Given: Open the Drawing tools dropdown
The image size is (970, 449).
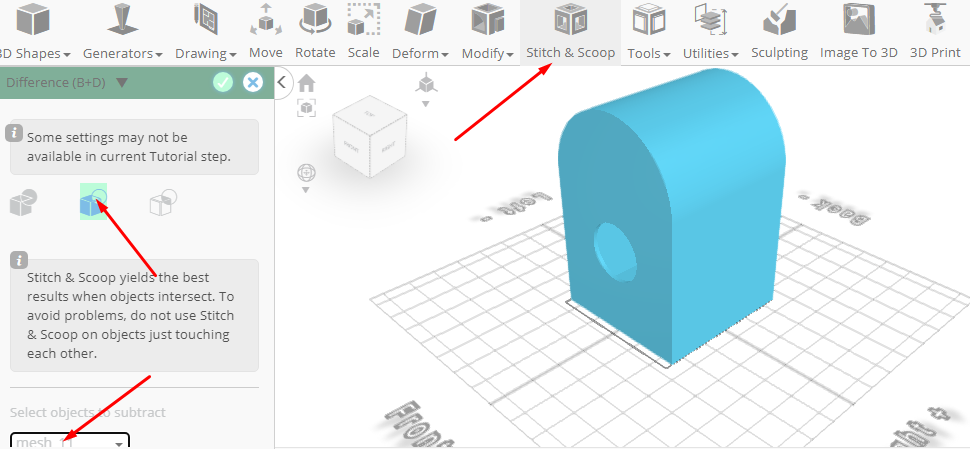Looking at the screenshot, I should click(x=205, y=31).
